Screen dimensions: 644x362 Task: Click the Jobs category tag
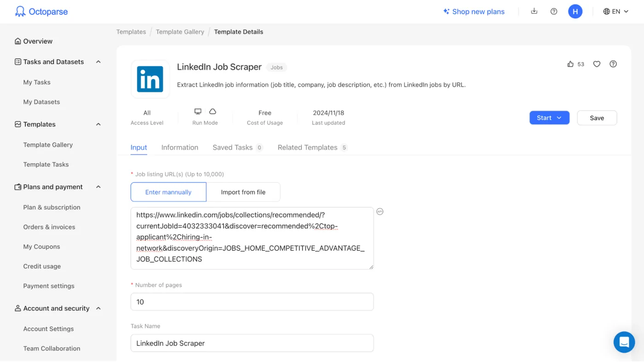(276, 68)
